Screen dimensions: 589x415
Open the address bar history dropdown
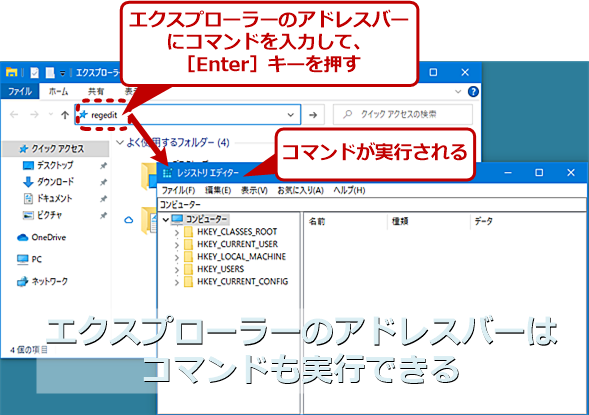(x=290, y=115)
